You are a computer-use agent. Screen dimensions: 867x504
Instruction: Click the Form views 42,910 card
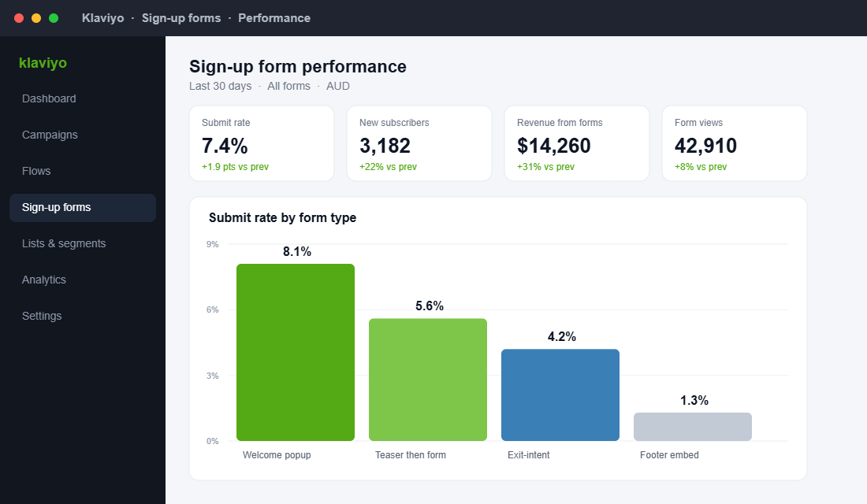(x=735, y=143)
